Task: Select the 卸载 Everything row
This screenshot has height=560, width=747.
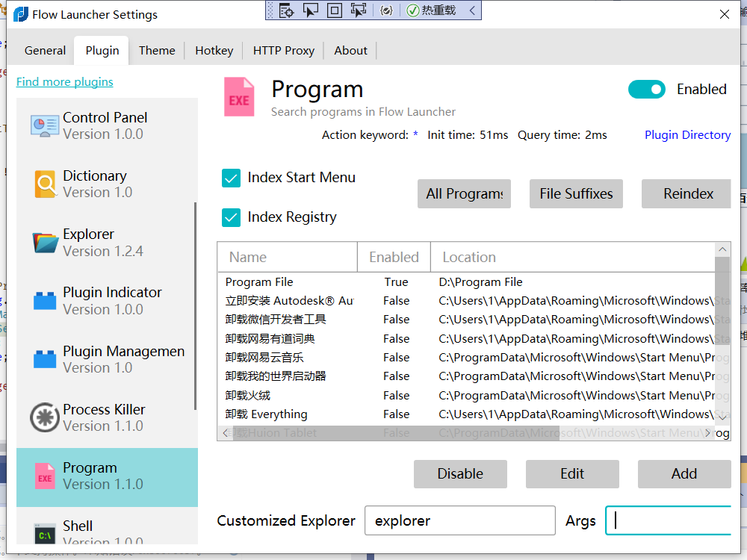Action: 466,414
